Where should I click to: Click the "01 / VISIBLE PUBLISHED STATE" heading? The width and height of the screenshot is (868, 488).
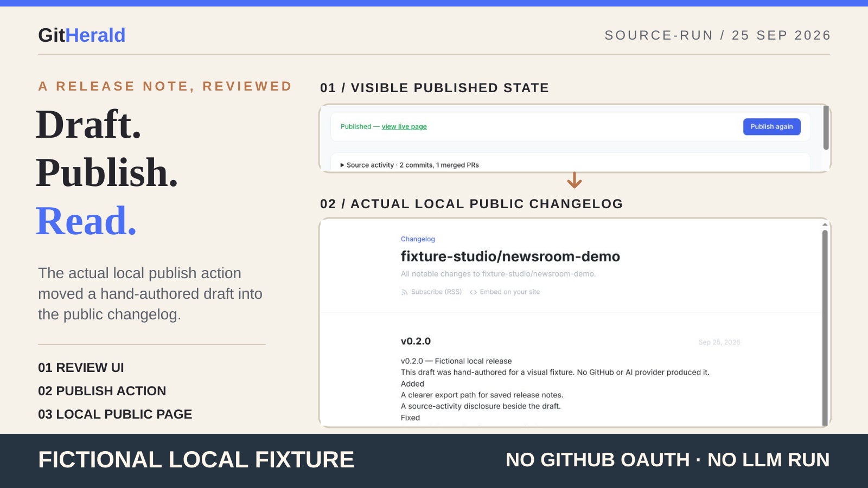pyautogui.click(x=434, y=88)
